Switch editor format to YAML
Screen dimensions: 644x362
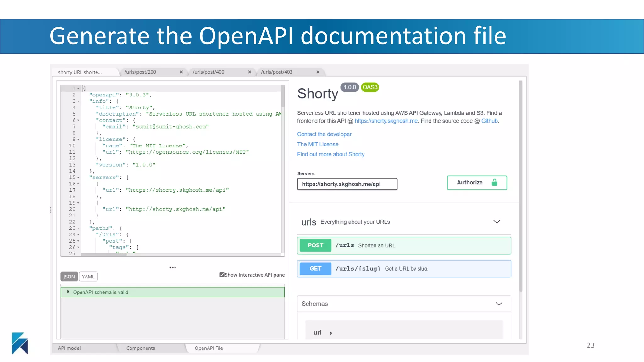[x=88, y=277]
